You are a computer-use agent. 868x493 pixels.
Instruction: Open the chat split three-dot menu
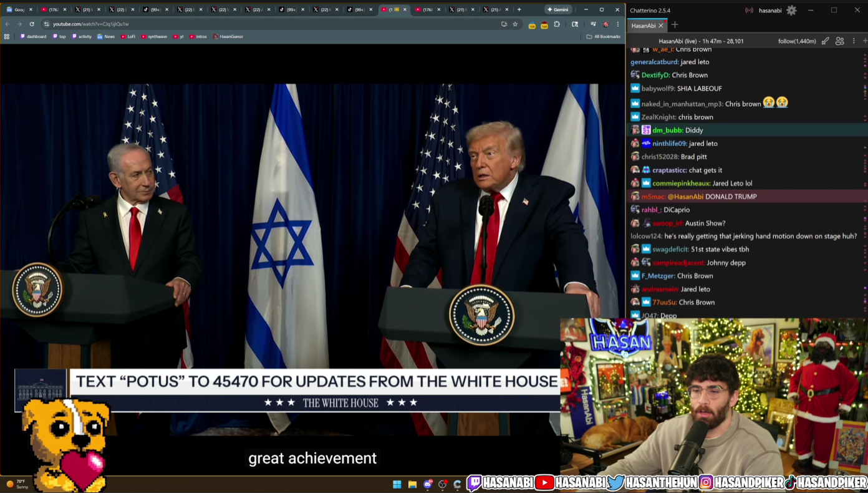pos(854,41)
